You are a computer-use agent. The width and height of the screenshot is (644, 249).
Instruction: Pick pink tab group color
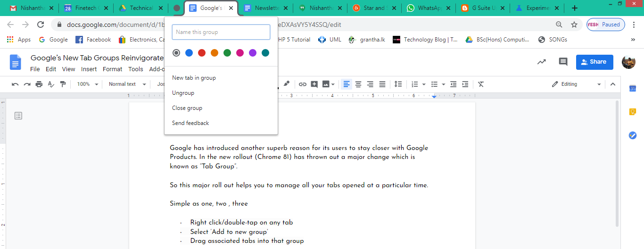click(x=240, y=53)
